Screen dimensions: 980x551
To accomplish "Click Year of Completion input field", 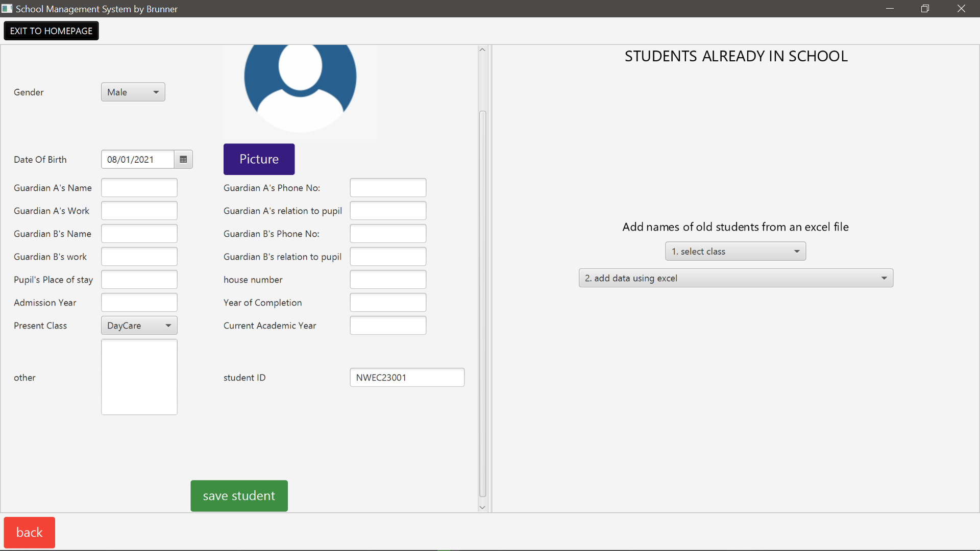I will (x=388, y=303).
